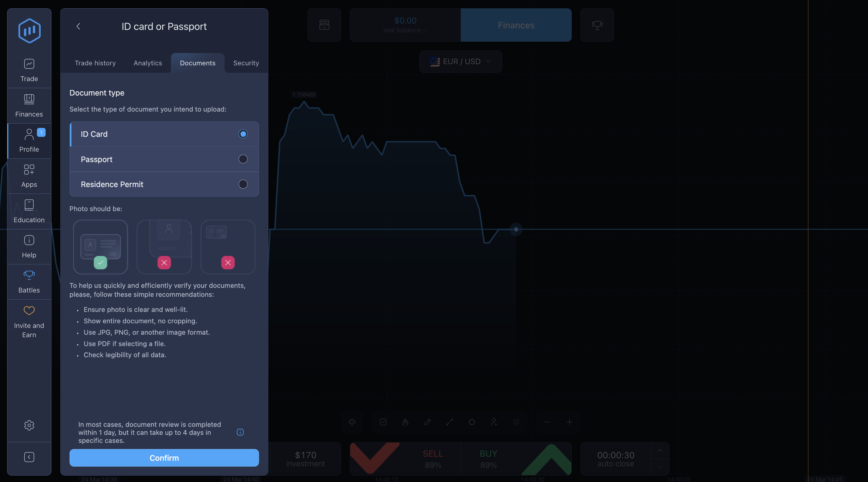Open the wallet icon left of balance

[x=324, y=25]
